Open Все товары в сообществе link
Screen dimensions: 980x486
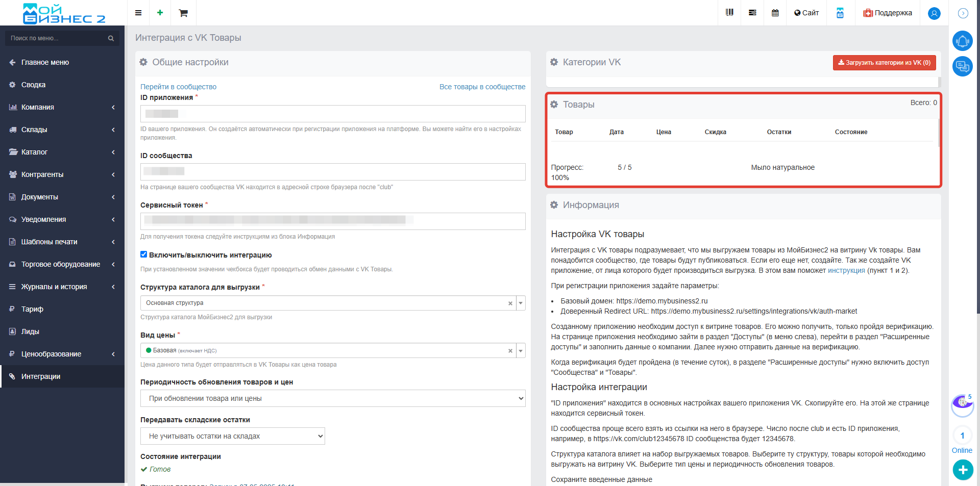click(482, 87)
